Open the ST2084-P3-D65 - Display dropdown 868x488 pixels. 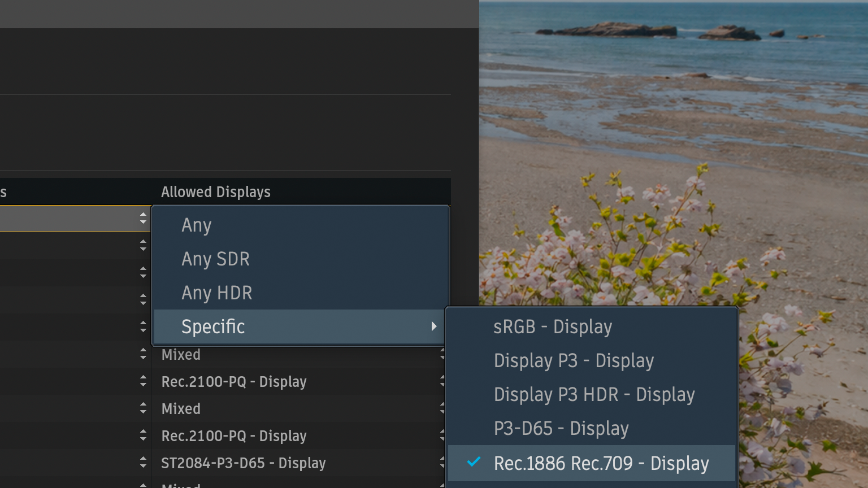[243, 463]
